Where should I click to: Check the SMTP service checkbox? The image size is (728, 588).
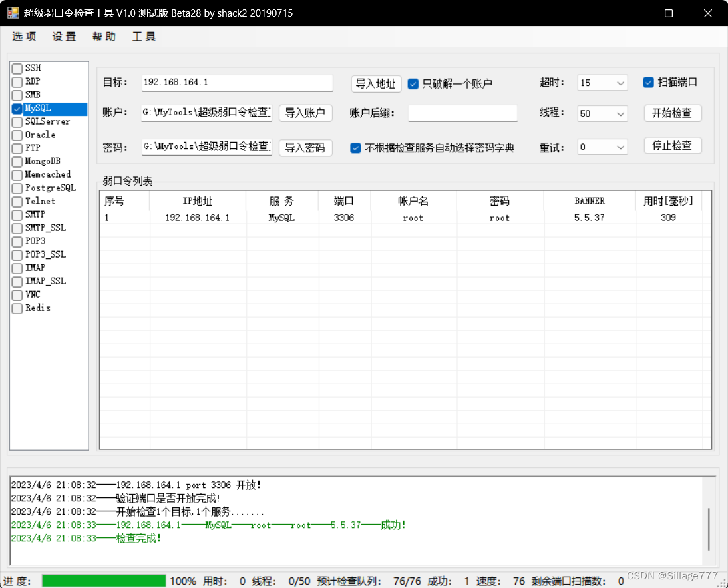[x=17, y=215]
